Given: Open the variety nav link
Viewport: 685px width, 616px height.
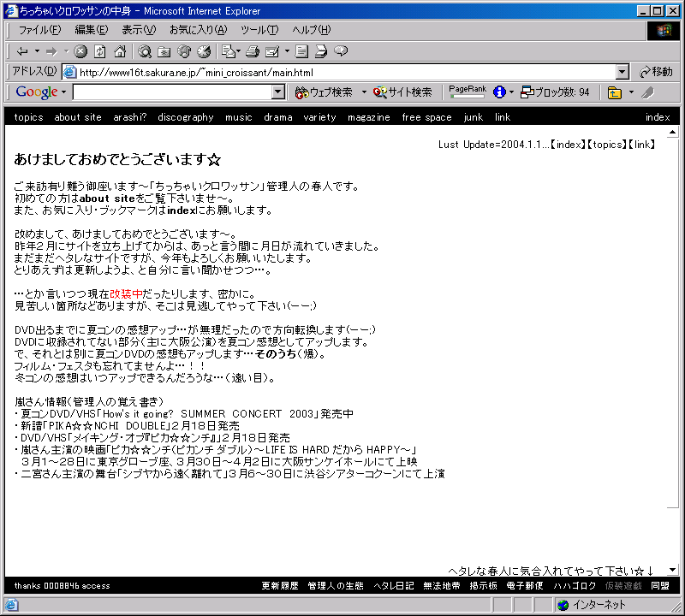Looking at the screenshot, I should (x=319, y=117).
